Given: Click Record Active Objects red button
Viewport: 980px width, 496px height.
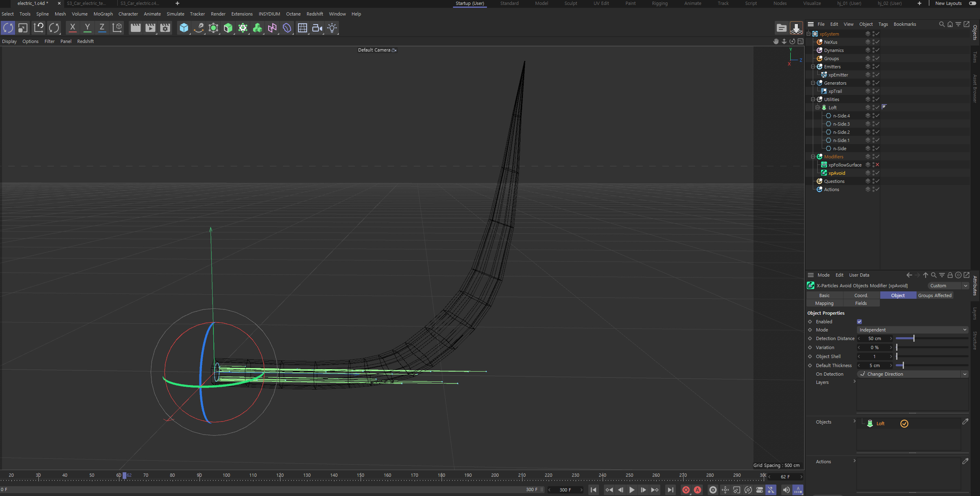Looking at the screenshot, I should 686,490.
